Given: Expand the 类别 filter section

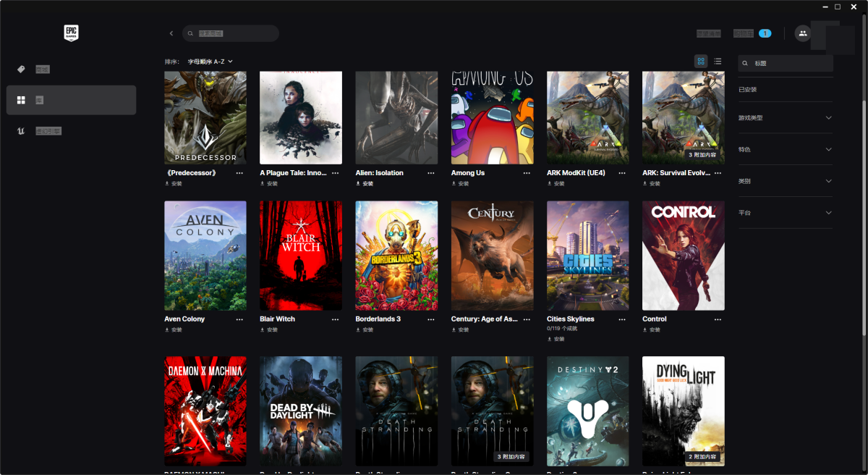Looking at the screenshot, I should click(x=785, y=181).
